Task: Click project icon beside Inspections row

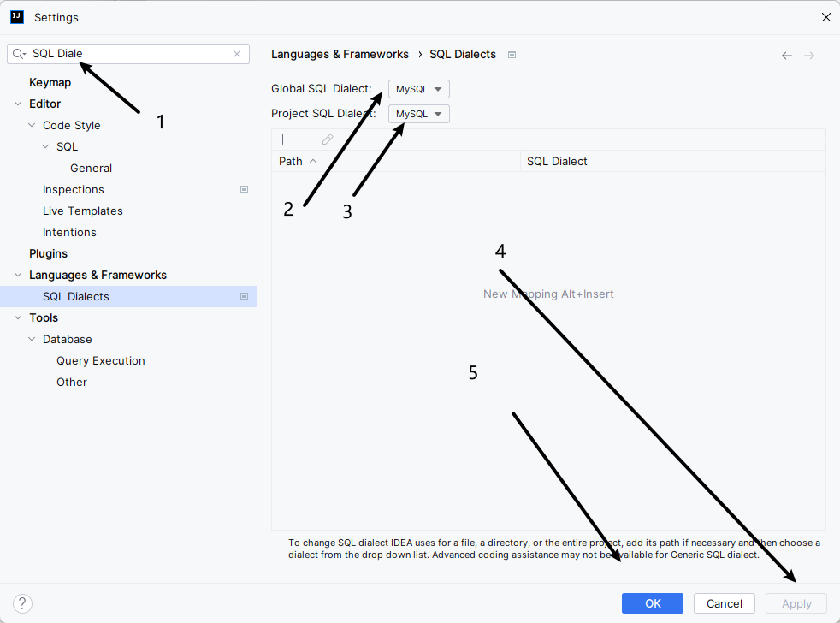Action: tap(245, 189)
